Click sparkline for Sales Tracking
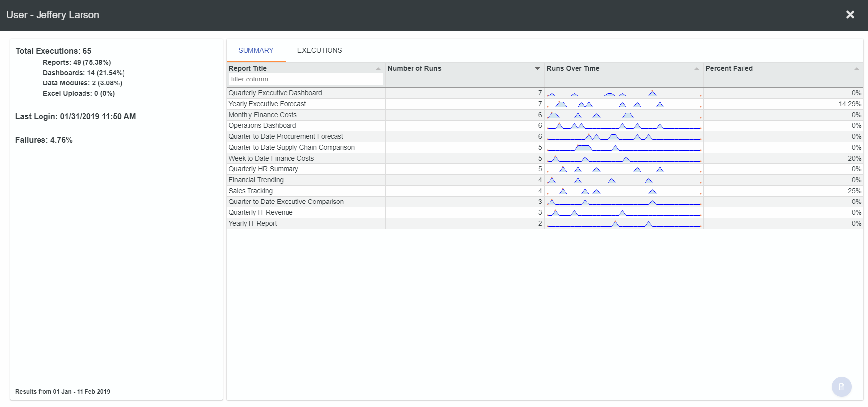This screenshot has width=868, height=407. tap(624, 191)
